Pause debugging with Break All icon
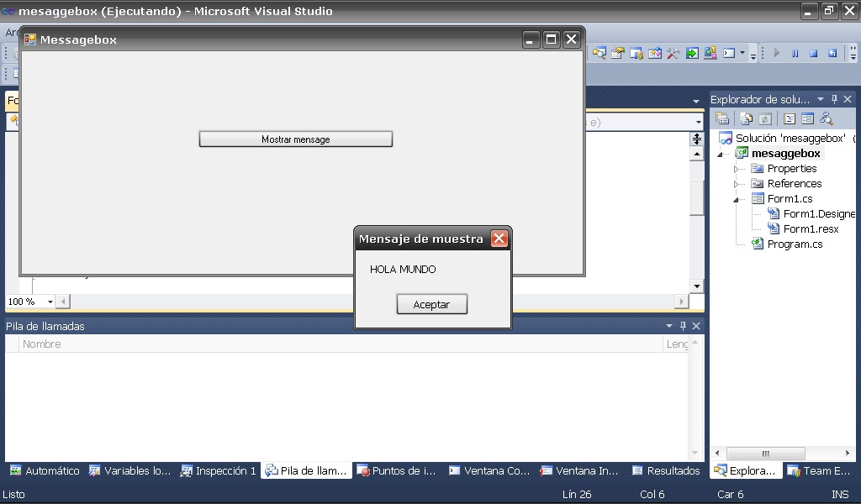Screen dimensions: 861x504 coord(794,53)
